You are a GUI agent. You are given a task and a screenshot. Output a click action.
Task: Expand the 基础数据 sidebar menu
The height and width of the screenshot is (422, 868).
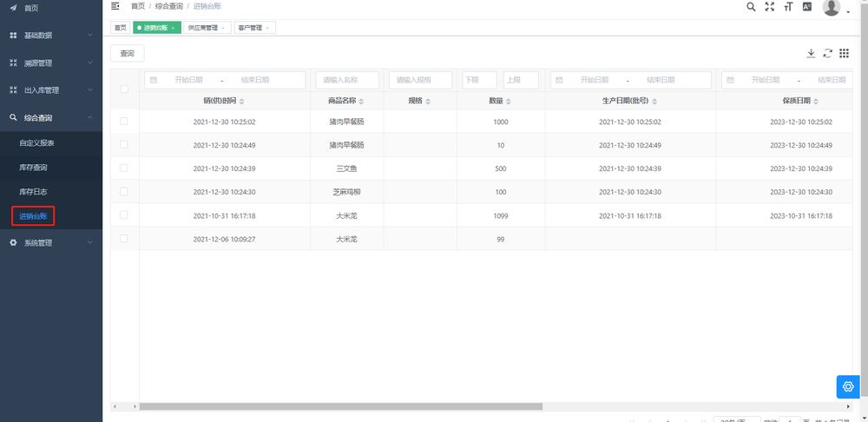click(51, 36)
